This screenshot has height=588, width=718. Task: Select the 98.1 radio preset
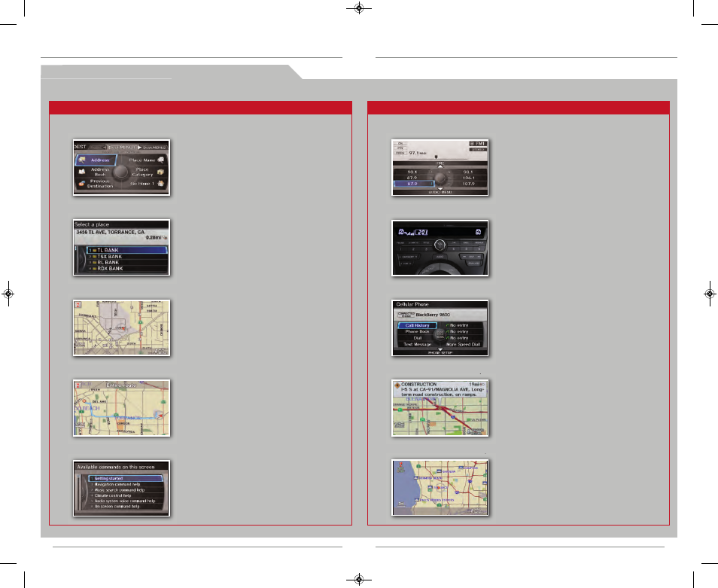coord(468,172)
